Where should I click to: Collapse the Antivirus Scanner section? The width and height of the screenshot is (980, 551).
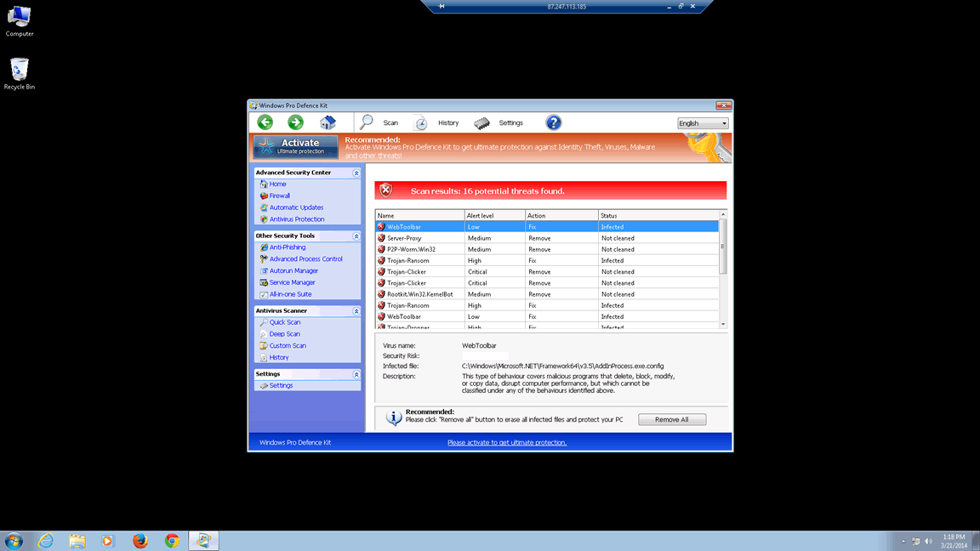[x=356, y=311]
